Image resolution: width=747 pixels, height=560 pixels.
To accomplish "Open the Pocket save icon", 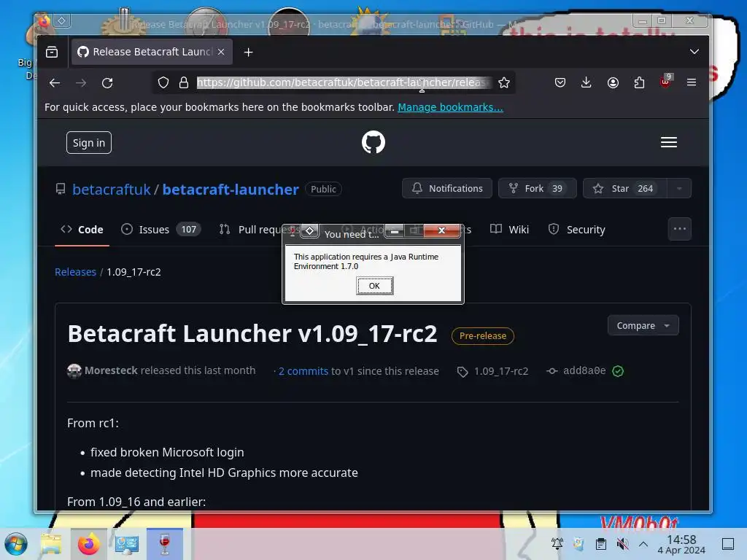I will point(560,83).
